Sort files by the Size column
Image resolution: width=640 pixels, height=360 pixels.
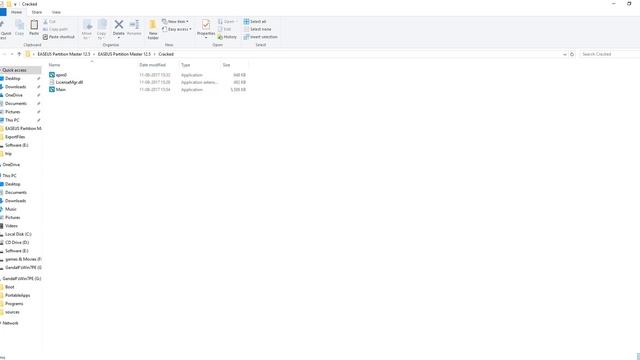click(x=227, y=65)
